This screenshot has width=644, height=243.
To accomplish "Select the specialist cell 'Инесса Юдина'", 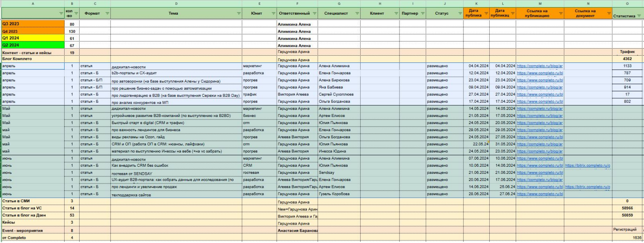I will pos(339,152).
